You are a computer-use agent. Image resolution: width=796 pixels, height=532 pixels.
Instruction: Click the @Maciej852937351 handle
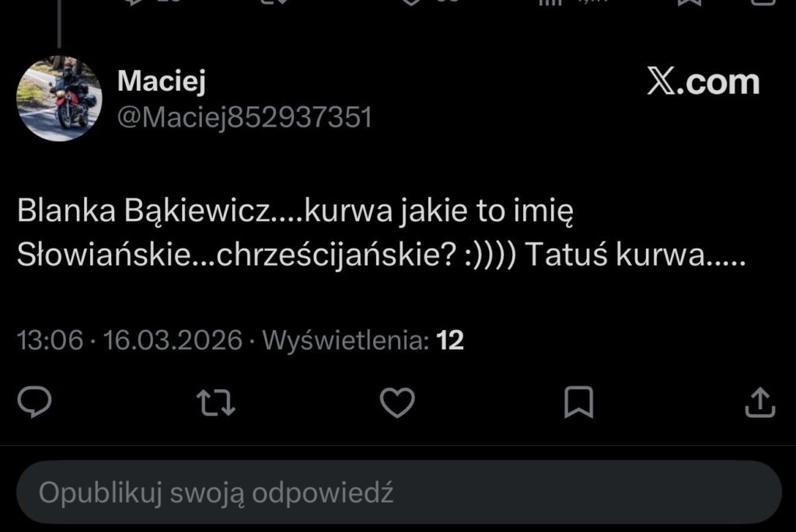244,116
